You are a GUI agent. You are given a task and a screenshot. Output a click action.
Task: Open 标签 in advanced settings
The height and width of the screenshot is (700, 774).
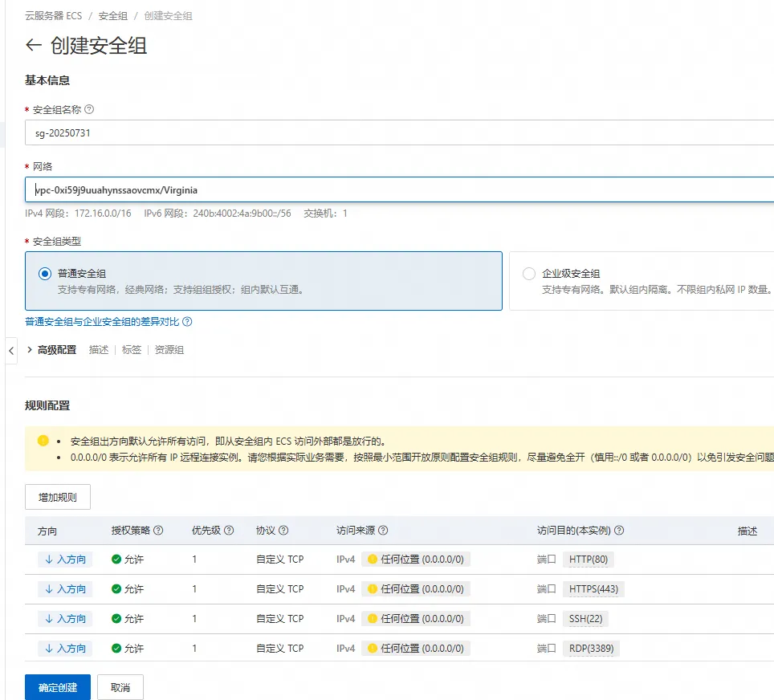tap(132, 350)
